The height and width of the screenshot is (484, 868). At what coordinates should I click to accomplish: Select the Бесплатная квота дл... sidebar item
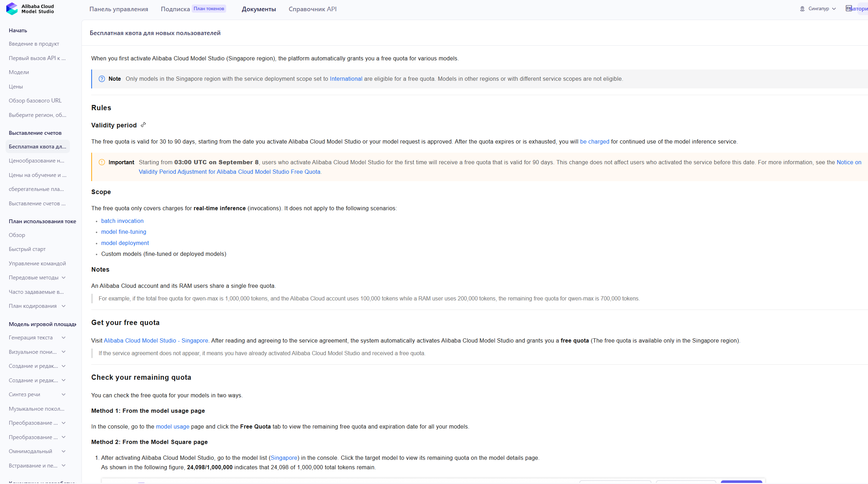38,147
